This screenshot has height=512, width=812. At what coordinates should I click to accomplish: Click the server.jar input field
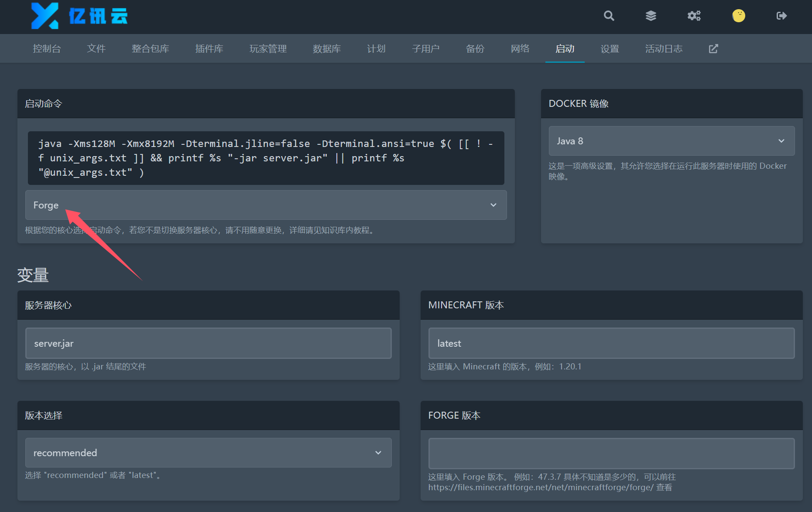[209, 343]
